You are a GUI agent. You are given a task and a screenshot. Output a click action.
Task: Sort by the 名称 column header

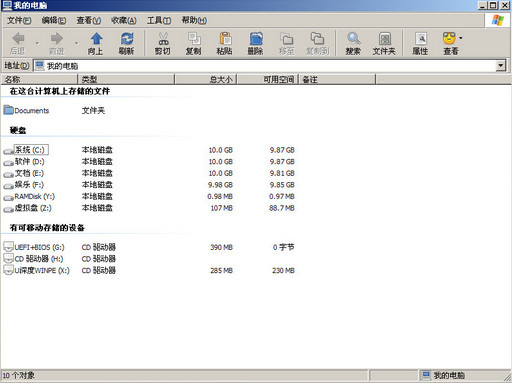click(39, 79)
